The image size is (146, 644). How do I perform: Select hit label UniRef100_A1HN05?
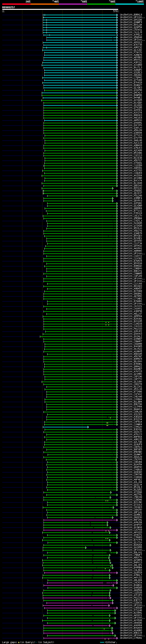131,351
